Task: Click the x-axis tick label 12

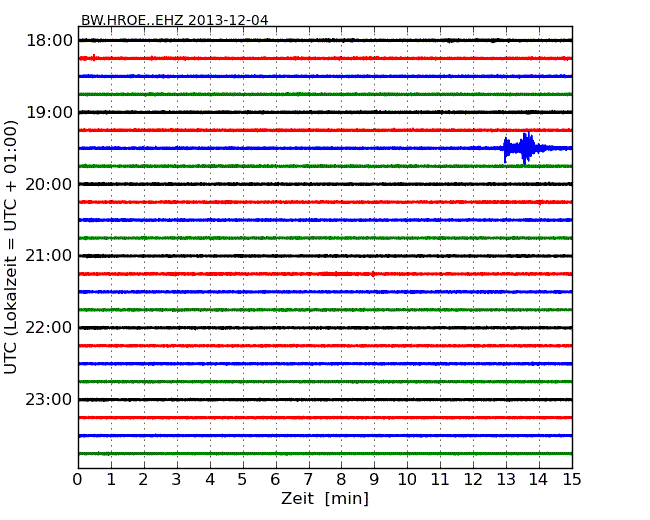Action: point(473,480)
